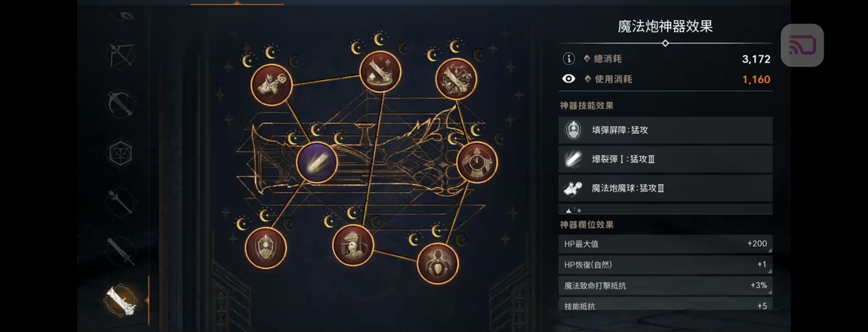Expand the HP最大值 +200 slot effect
Viewport: 868px width, 332px height.
pyautogui.click(x=666, y=244)
